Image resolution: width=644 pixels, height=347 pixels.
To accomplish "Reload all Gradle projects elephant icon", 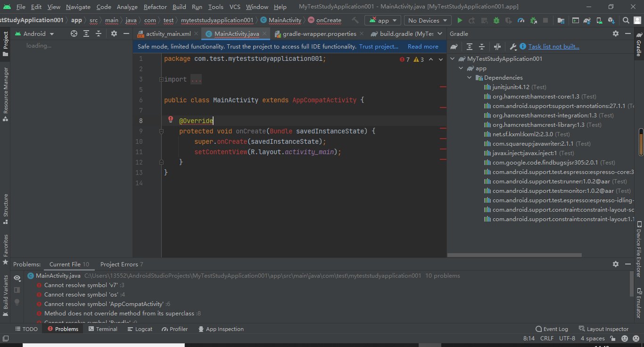I will click(454, 46).
